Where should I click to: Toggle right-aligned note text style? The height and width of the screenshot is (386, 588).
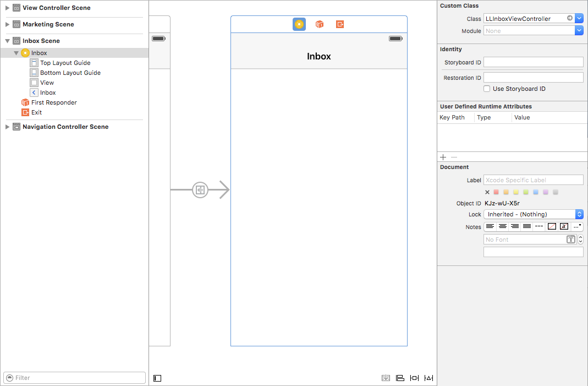(x=515, y=226)
